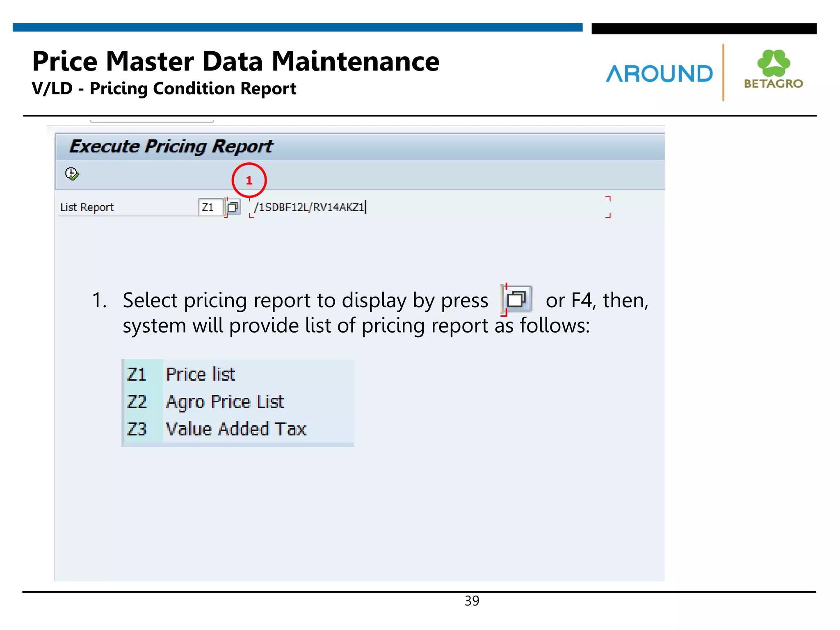Click the Execute clock icon in toolbar
Screen dimensions: 840x630
[72, 174]
